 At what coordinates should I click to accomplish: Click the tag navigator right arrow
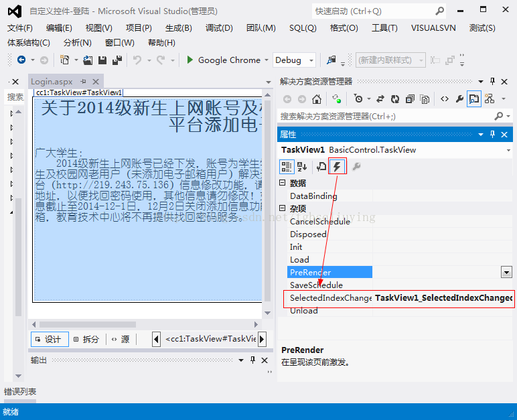(x=262, y=339)
